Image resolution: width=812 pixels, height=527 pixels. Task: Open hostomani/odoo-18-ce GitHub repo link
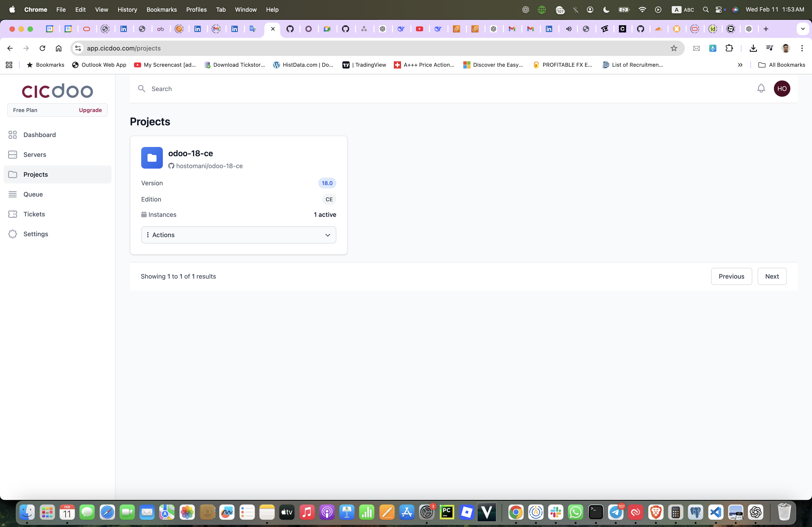(x=209, y=166)
